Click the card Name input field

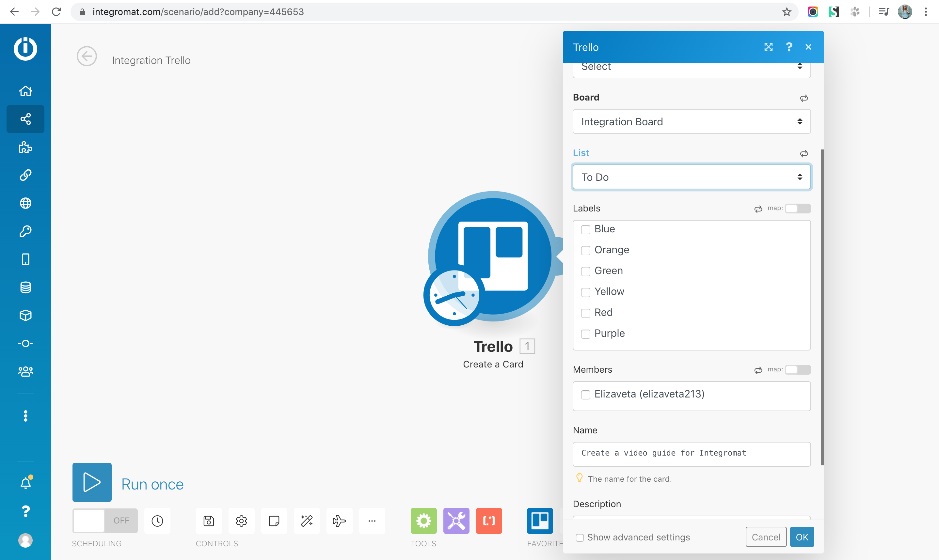(x=691, y=454)
